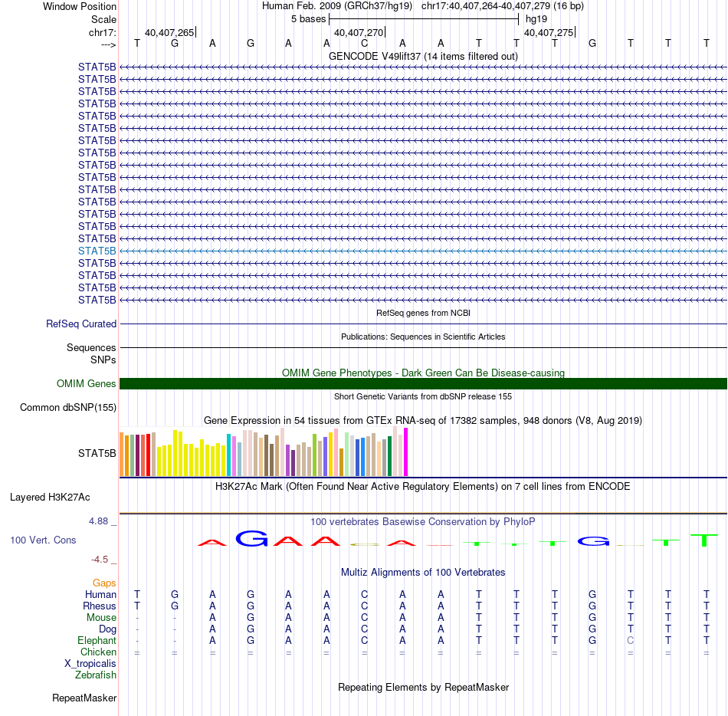Click the Chicken species label
The height and width of the screenshot is (716, 728).
(x=98, y=652)
